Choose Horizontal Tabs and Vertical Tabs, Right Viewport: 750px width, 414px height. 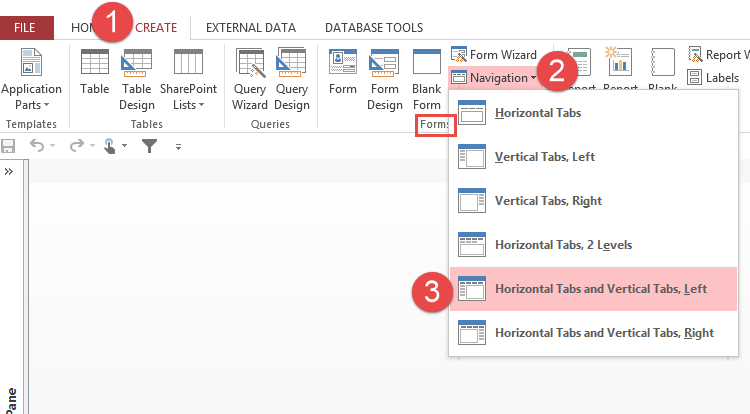[x=593, y=333]
